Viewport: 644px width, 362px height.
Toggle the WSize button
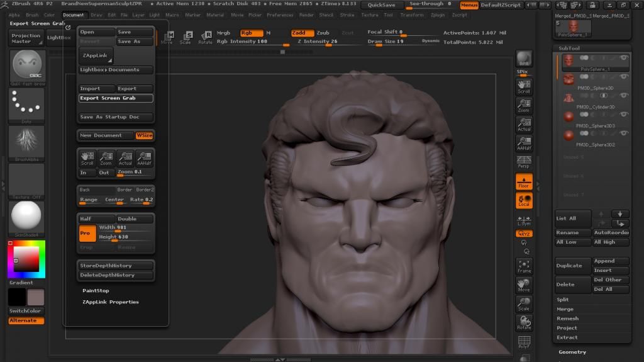(x=144, y=135)
